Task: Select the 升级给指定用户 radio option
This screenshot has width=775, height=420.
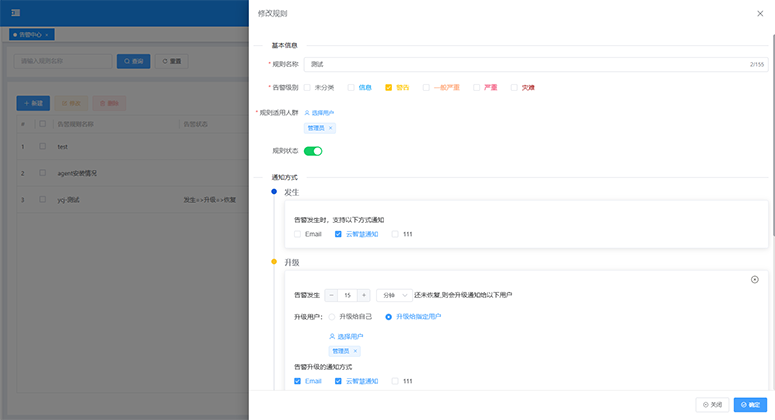Action: click(388, 317)
